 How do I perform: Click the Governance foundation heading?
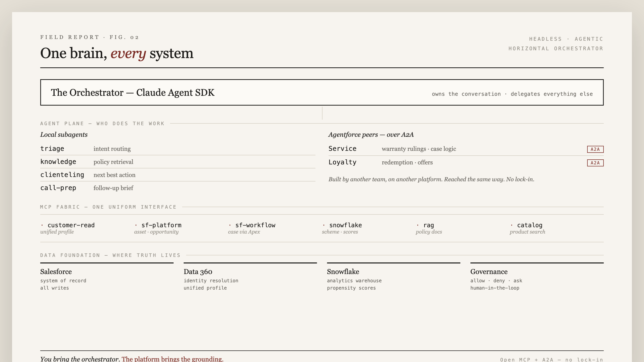489,271
